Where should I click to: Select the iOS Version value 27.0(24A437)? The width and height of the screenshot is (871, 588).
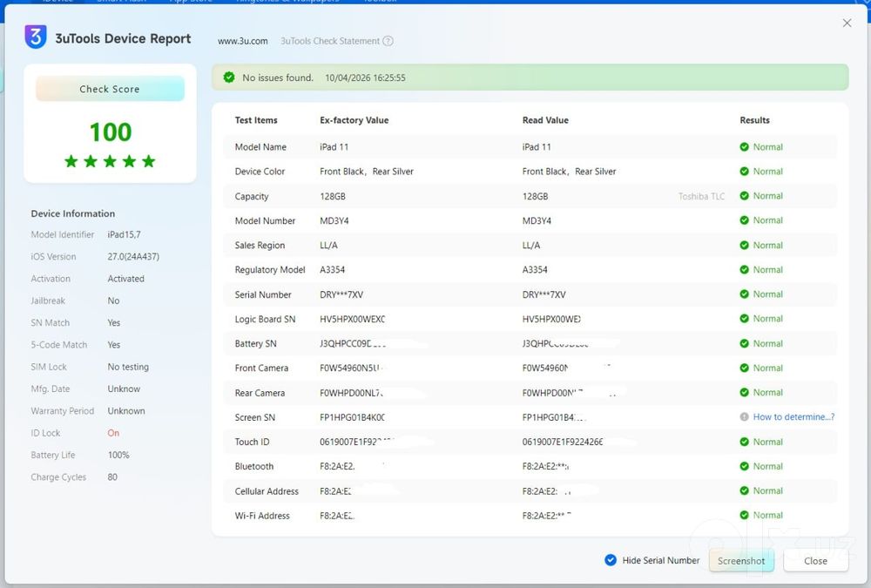(x=133, y=257)
